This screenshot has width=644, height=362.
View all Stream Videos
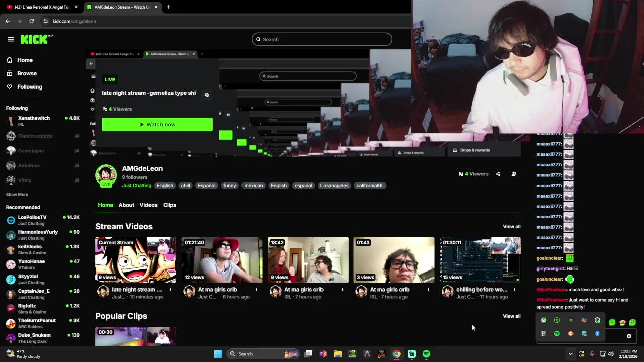click(512, 227)
